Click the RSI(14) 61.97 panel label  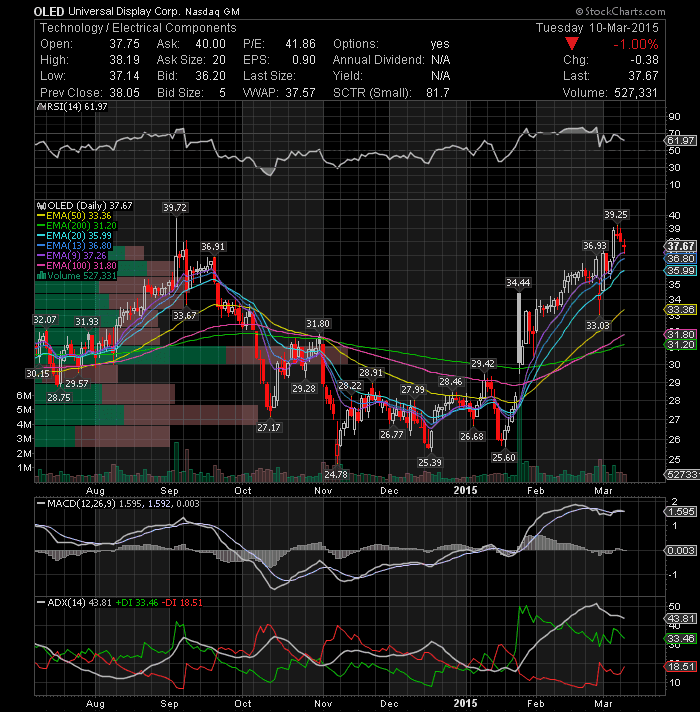(77, 107)
